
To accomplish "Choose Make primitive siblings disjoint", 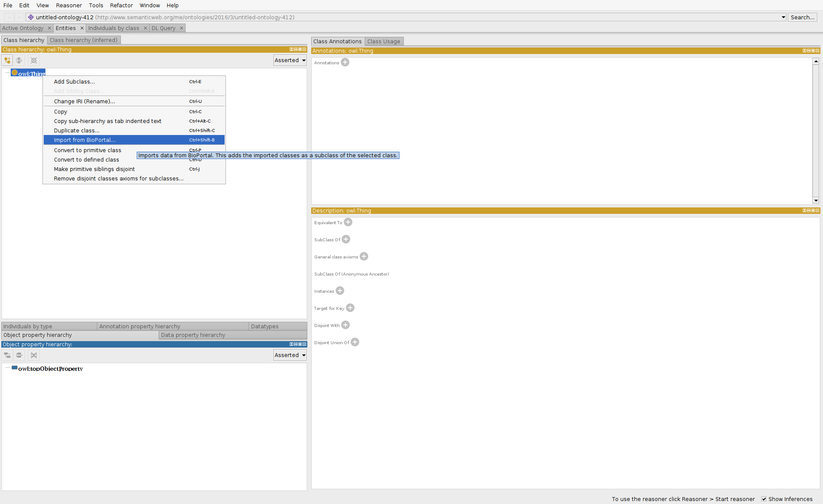I will (134, 169).
